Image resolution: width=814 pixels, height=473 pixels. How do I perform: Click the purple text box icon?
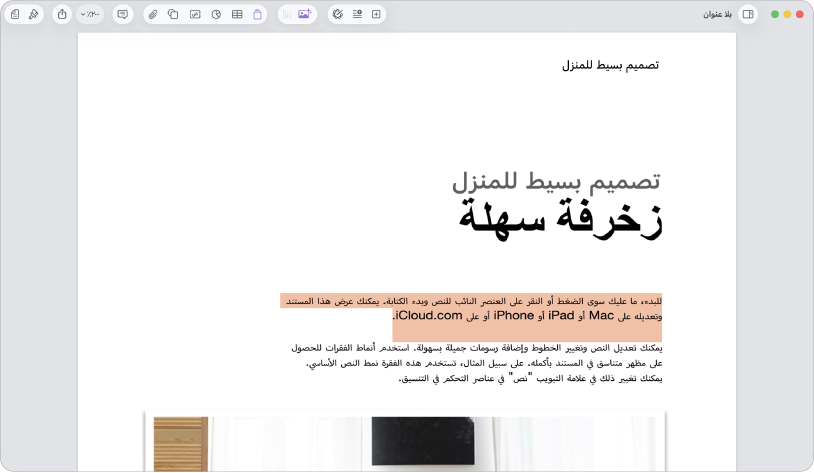coord(257,15)
